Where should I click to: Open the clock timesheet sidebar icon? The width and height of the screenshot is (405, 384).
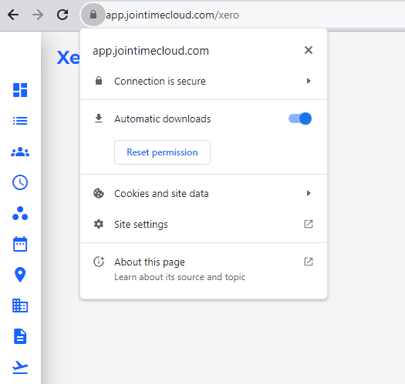coord(20,182)
